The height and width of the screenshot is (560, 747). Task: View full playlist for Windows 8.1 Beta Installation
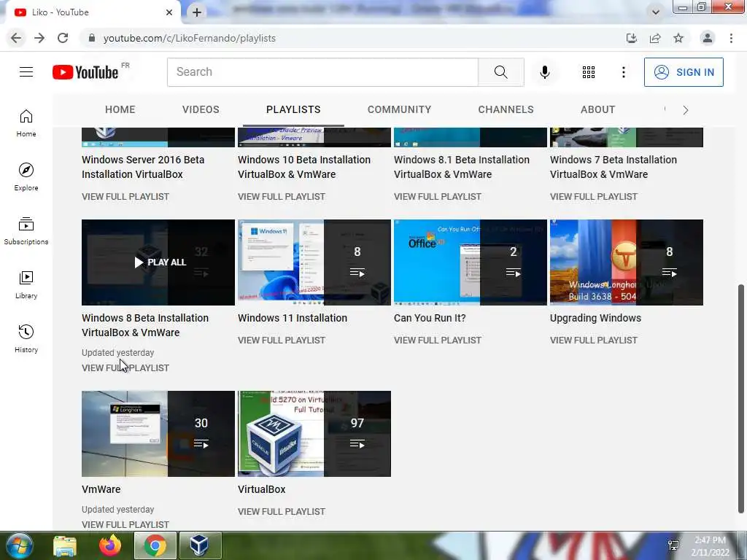coord(438,197)
